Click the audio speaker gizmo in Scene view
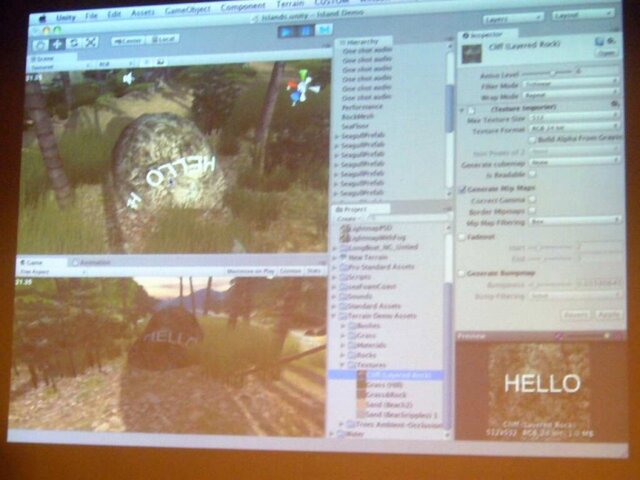The width and height of the screenshot is (640, 480). (129, 78)
